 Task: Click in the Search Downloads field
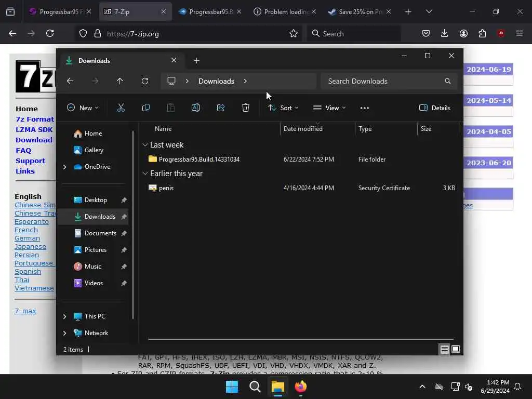[x=389, y=81]
